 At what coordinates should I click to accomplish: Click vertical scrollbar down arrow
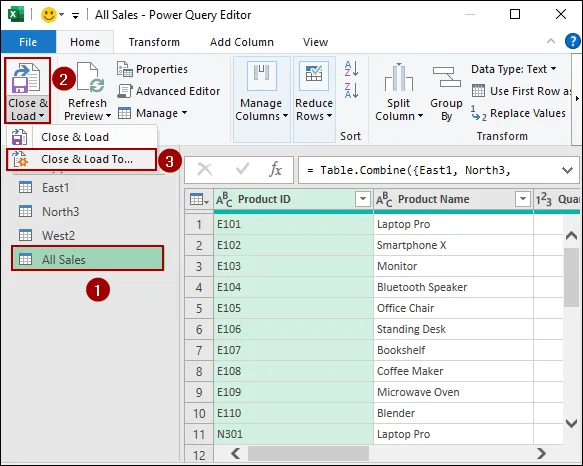tap(571, 423)
